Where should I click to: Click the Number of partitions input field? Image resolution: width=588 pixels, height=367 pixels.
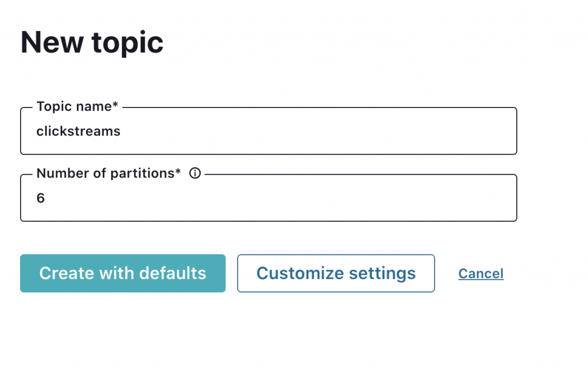[268, 198]
